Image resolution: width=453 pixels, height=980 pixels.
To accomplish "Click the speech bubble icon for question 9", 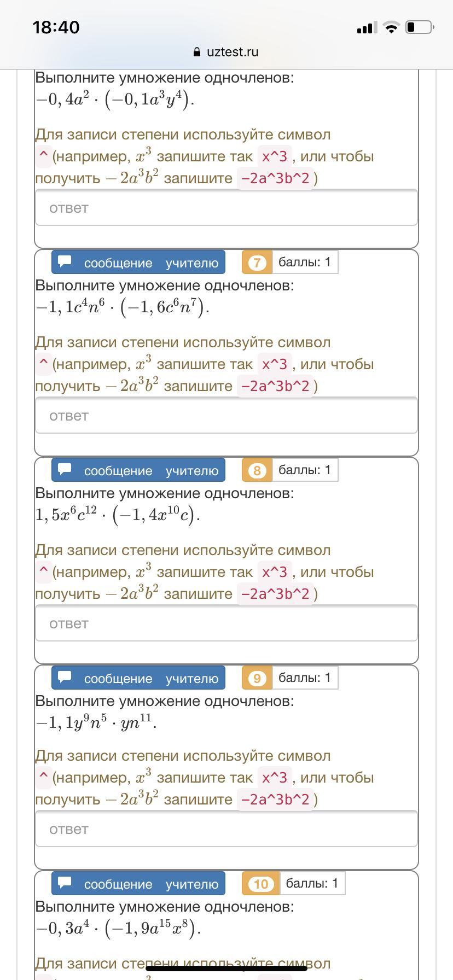I will 65,677.
